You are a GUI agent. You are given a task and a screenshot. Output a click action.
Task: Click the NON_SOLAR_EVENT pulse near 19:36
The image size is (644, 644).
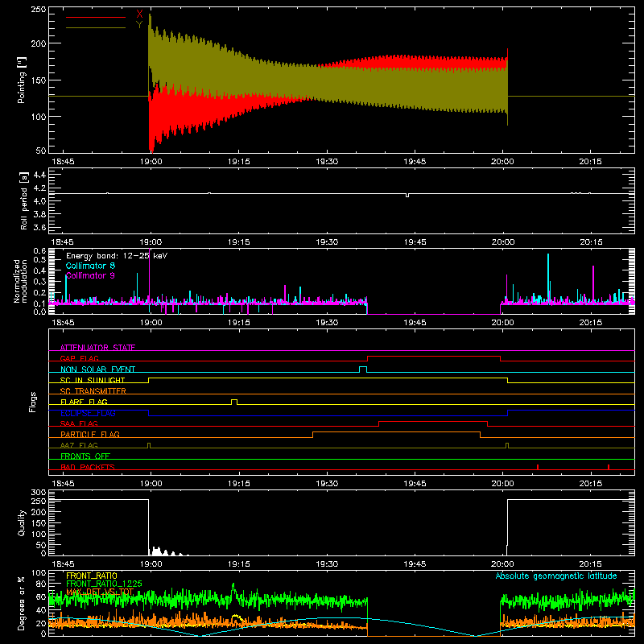(363, 369)
